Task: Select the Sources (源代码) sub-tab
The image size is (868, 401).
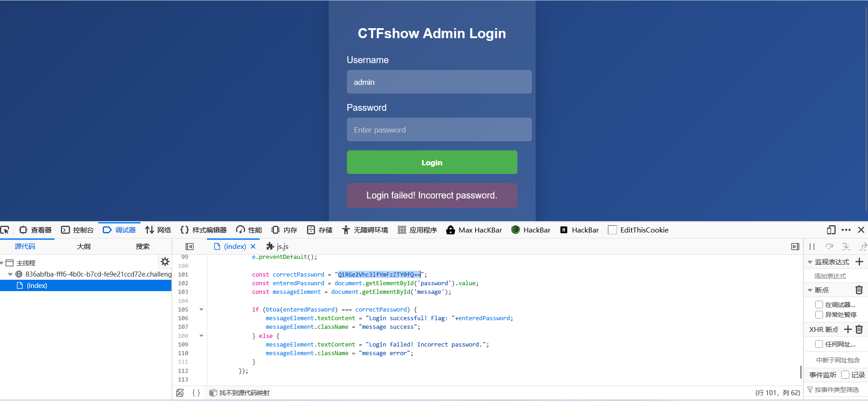Action: 25,246
